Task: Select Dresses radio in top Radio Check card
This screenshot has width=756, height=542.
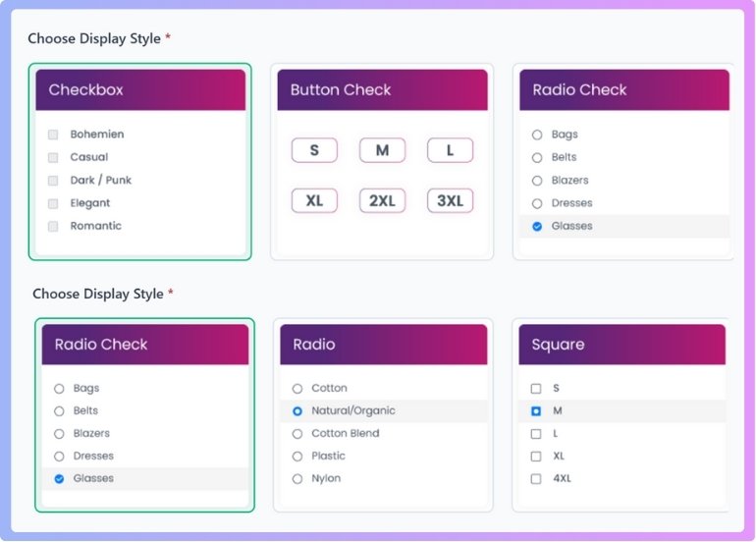Action: point(537,203)
